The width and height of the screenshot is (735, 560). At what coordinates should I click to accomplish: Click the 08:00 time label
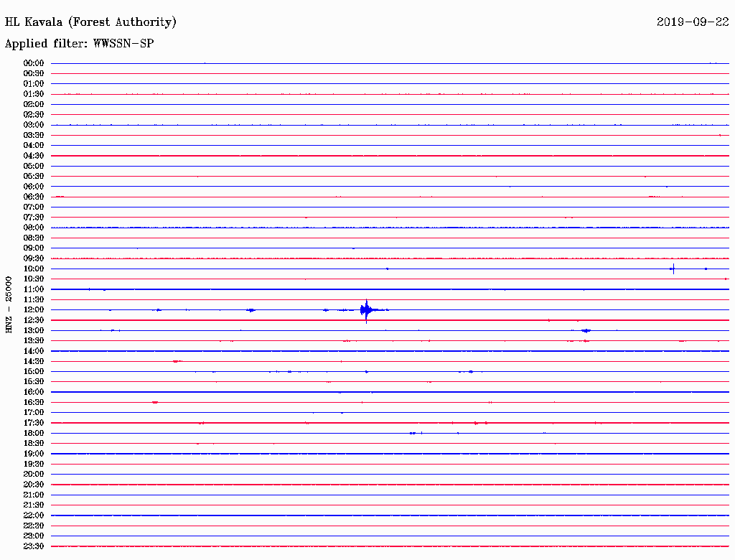(x=34, y=228)
